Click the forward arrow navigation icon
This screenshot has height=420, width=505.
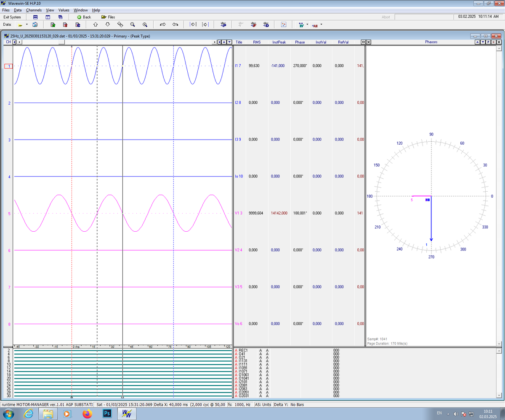162,24
